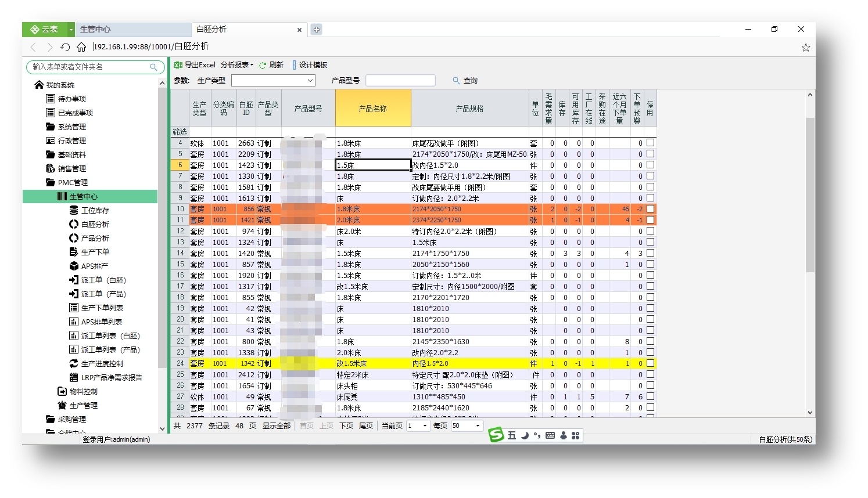868x498 pixels.
Task: Open the 云表 menu dropdown arrow
Action: [x=71, y=29]
